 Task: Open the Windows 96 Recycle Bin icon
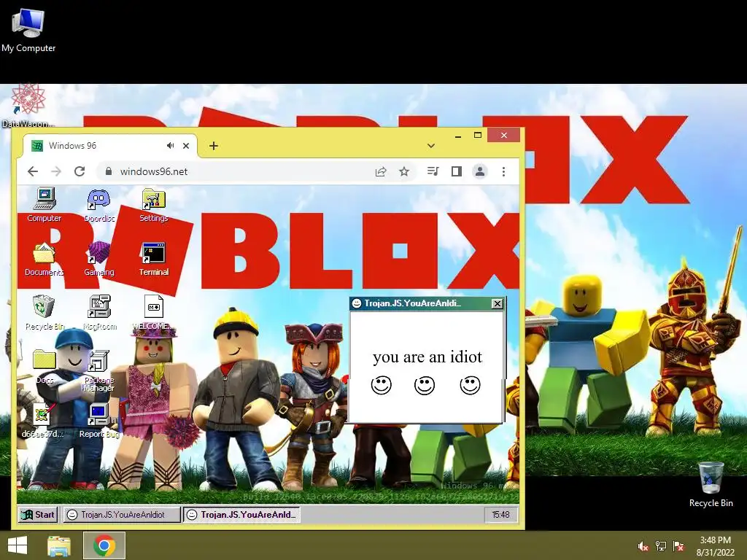(44, 314)
